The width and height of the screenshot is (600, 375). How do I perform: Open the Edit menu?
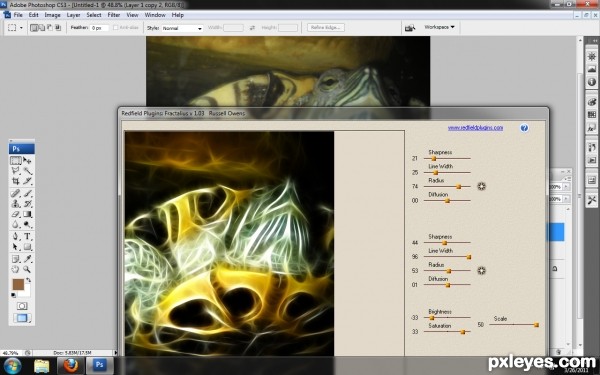[33, 15]
